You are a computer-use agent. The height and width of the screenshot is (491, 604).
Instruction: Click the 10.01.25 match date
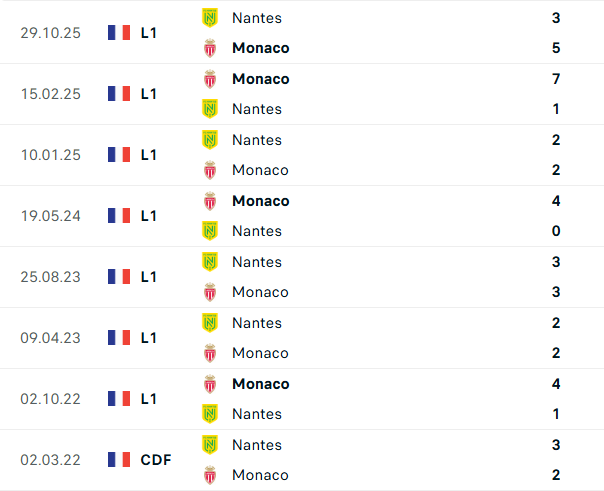[50, 155]
